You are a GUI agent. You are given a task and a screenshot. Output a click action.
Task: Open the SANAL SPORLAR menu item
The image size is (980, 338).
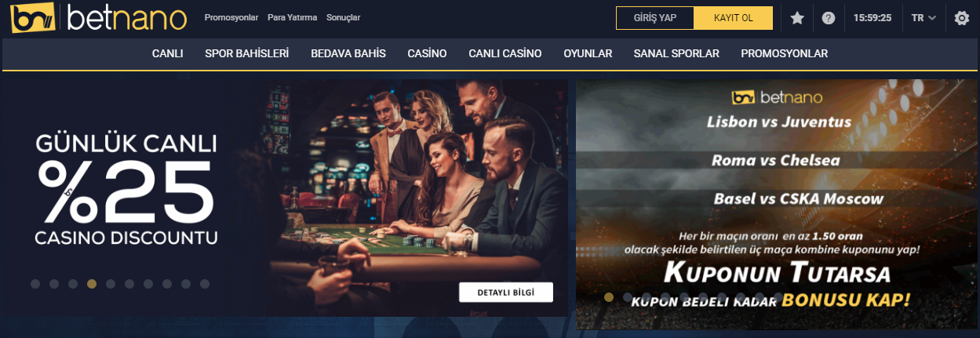coord(676,53)
